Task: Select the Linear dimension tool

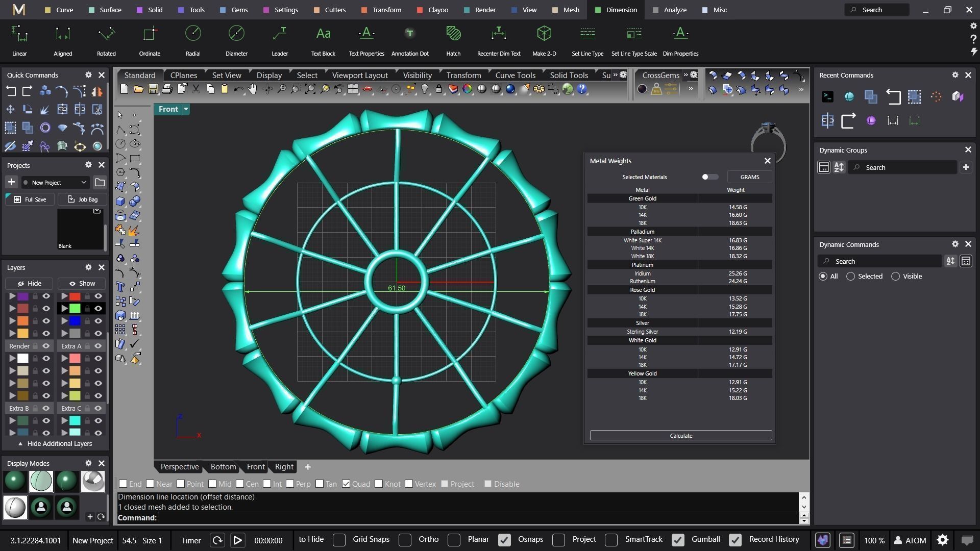Action: 19,40
